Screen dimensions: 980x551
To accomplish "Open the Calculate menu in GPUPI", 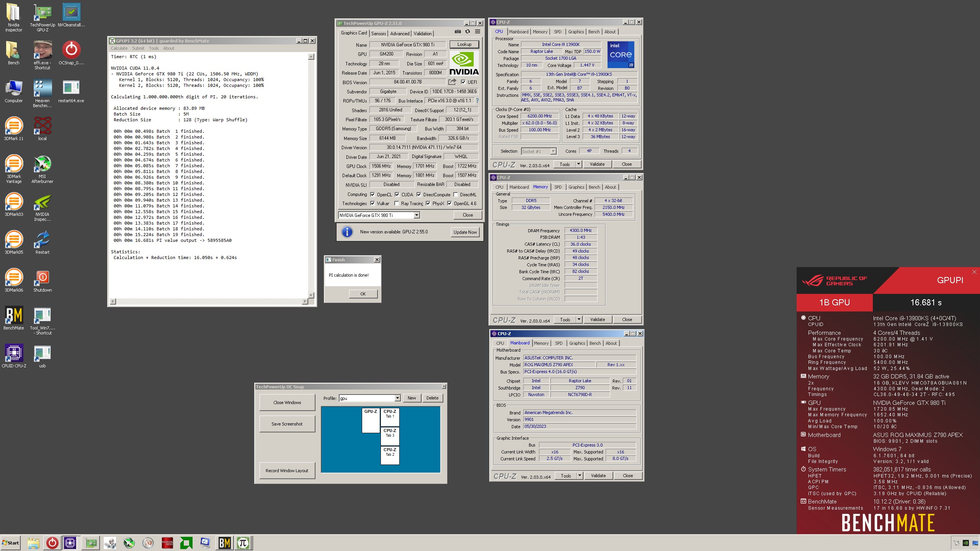I will coord(119,48).
